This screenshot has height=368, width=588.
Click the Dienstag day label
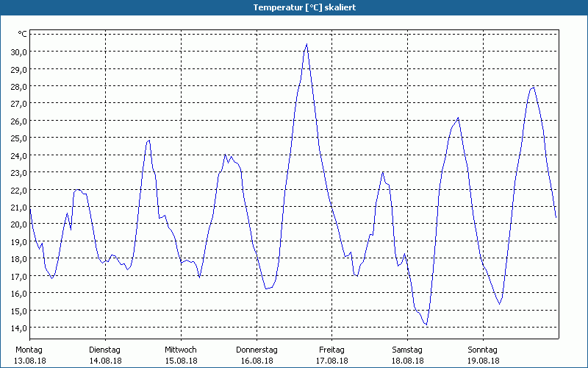[105, 350]
